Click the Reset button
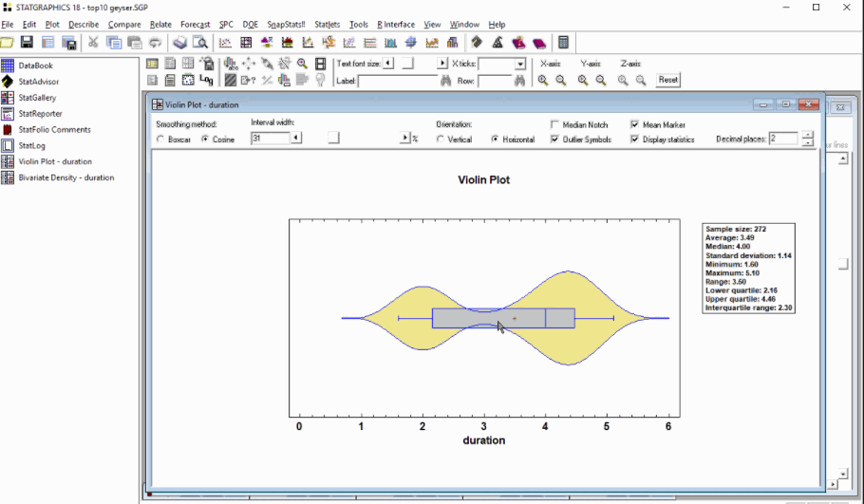The image size is (864, 504). point(668,81)
